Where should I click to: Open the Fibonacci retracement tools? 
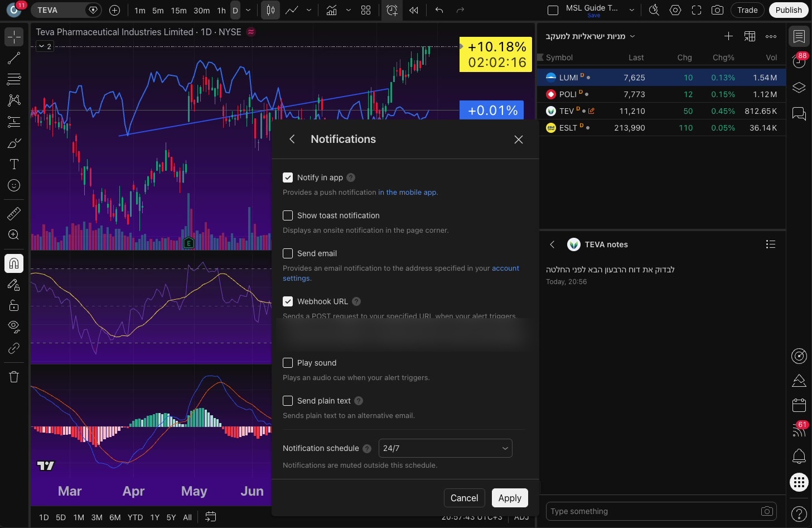pos(14,79)
